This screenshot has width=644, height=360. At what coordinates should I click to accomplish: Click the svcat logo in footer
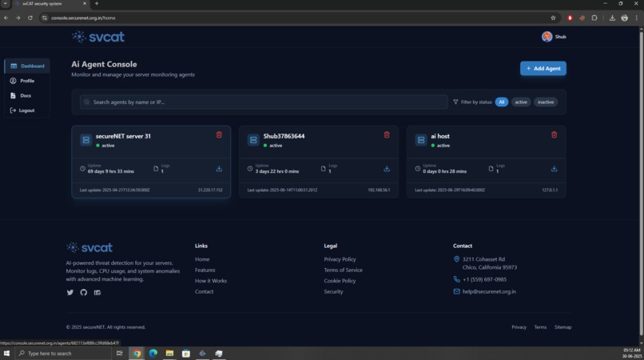click(89, 247)
